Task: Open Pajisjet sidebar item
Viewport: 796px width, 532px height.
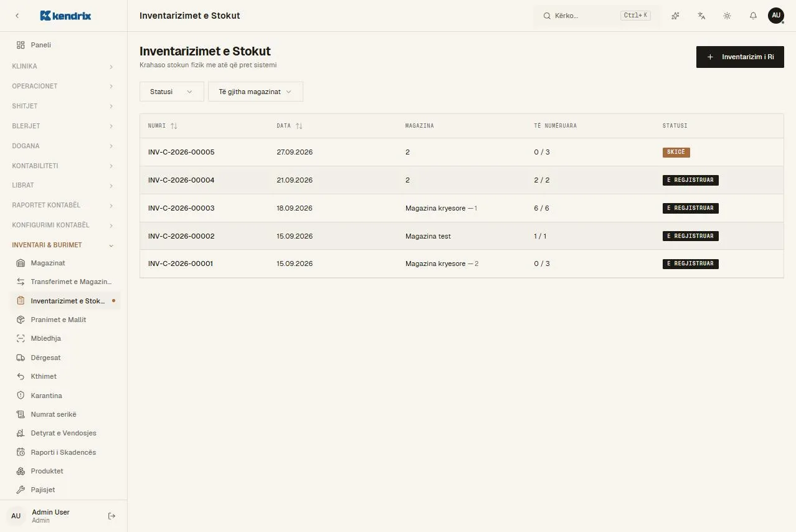Action: point(64,490)
